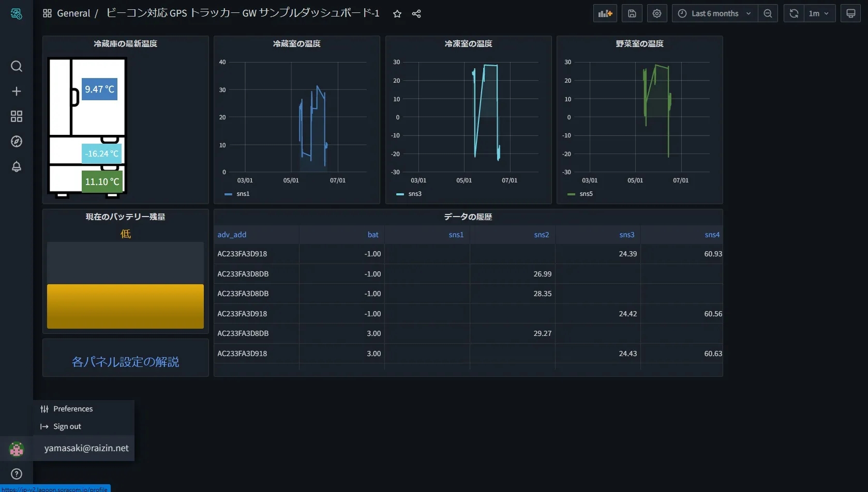This screenshot has width=868, height=492.
Task: Open the Last 6 months time picker
Action: (x=715, y=13)
